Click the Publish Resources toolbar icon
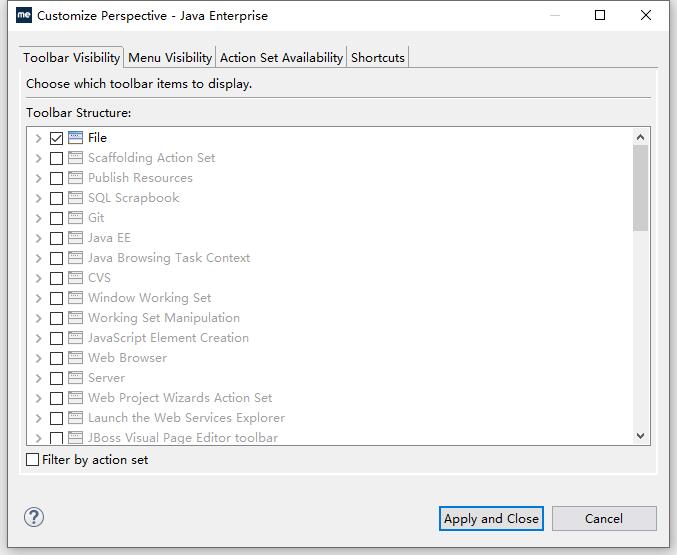677x555 pixels. click(x=75, y=178)
